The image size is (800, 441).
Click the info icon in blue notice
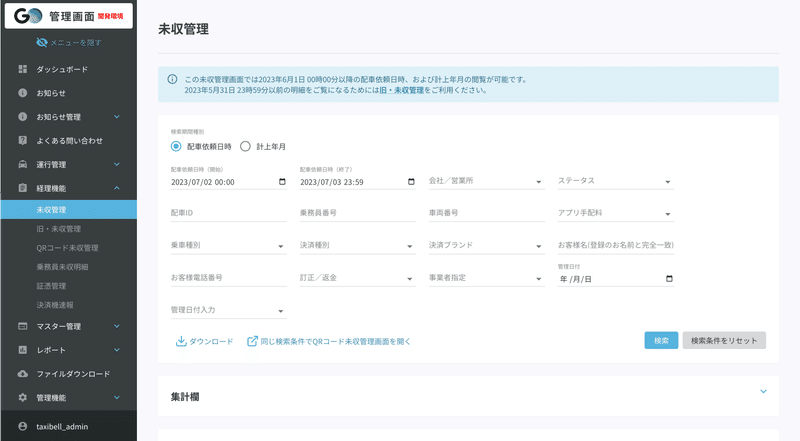172,79
